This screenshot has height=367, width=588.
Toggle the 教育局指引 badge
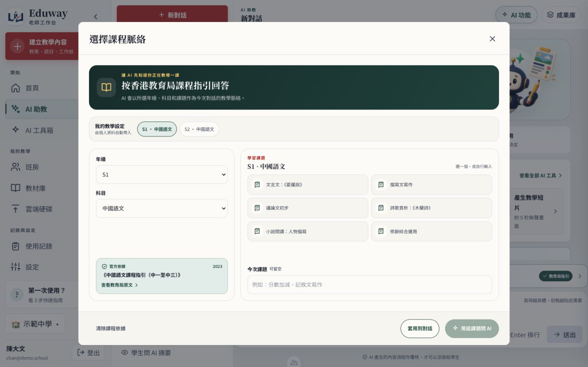click(556, 276)
